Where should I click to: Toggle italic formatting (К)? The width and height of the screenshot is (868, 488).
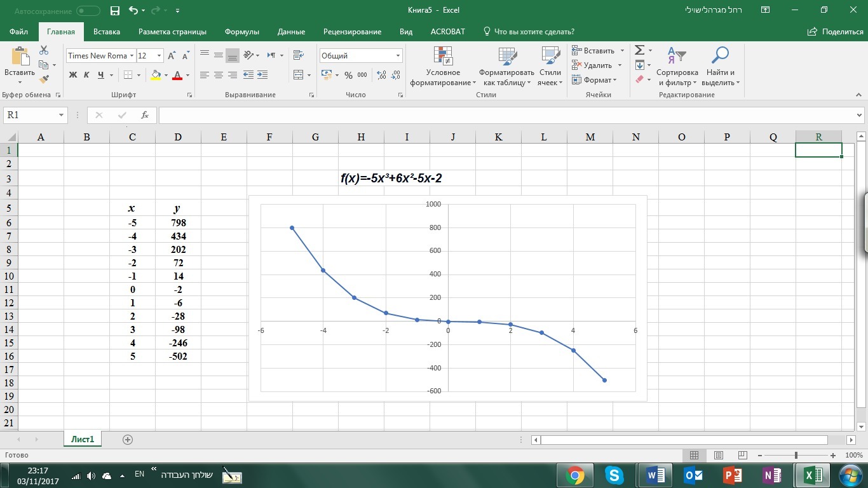coord(86,75)
